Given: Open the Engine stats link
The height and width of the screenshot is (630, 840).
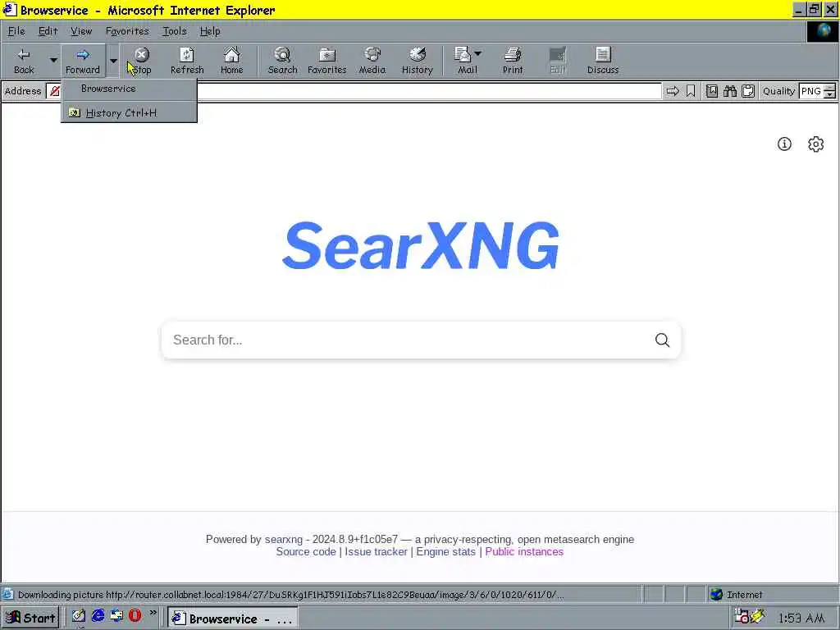Looking at the screenshot, I should (x=445, y=552).
